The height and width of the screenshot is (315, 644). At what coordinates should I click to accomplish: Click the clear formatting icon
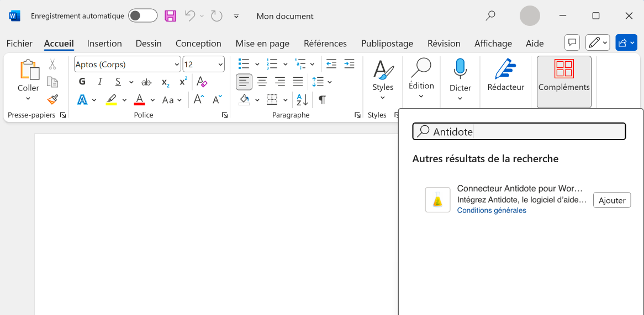coord(202,82)
